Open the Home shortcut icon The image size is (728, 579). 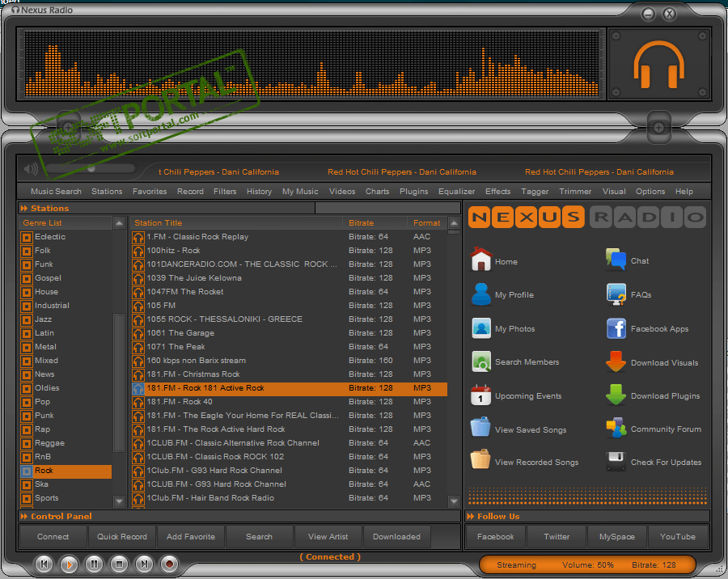pyautogui.click(x=481, y=259)
